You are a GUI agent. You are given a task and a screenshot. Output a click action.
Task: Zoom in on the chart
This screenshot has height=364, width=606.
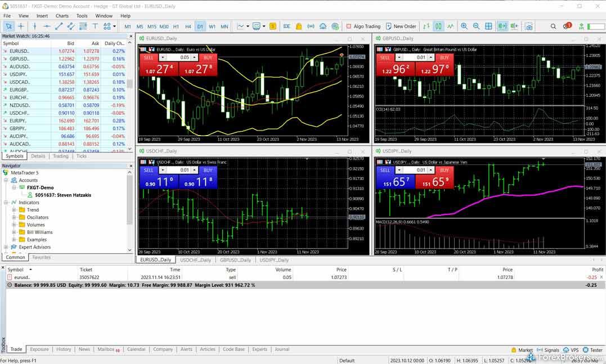pyautogui.click(x=464, y=26)
